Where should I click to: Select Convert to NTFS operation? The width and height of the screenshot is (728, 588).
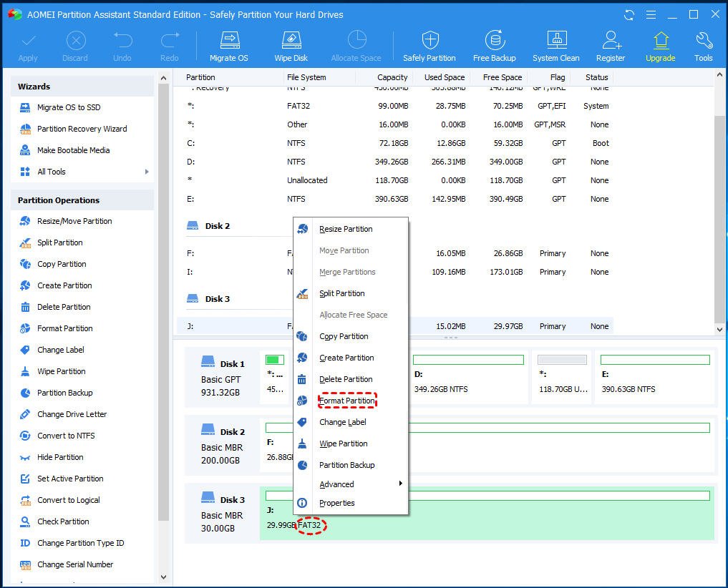pyautogui.click(x=66, y=436)
